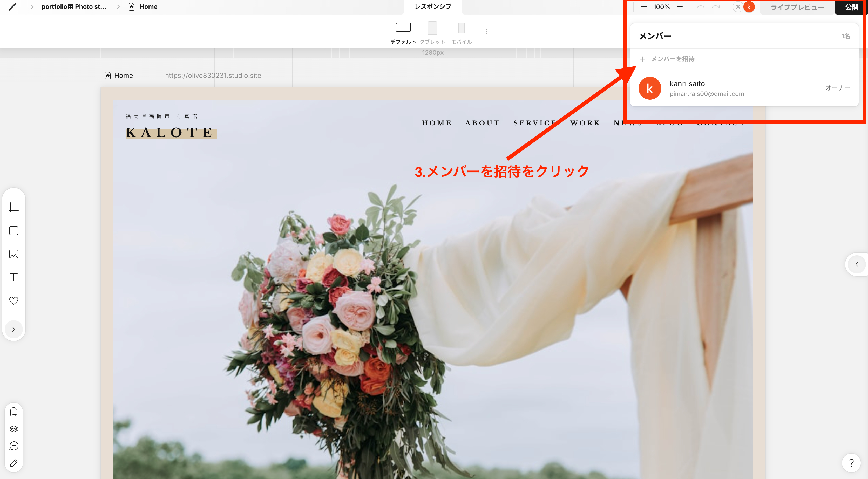Open the breakpoint more options dots
868x479 pixels.
(486, 31)
